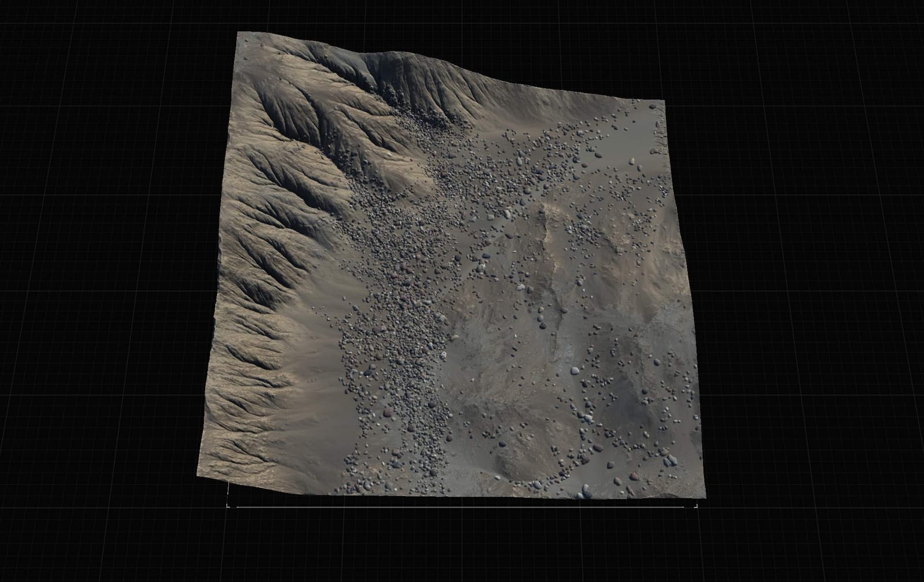Click the right corner bracket of the terrain bounding box
The image size is (924, 582).
[x=696, y=505]
